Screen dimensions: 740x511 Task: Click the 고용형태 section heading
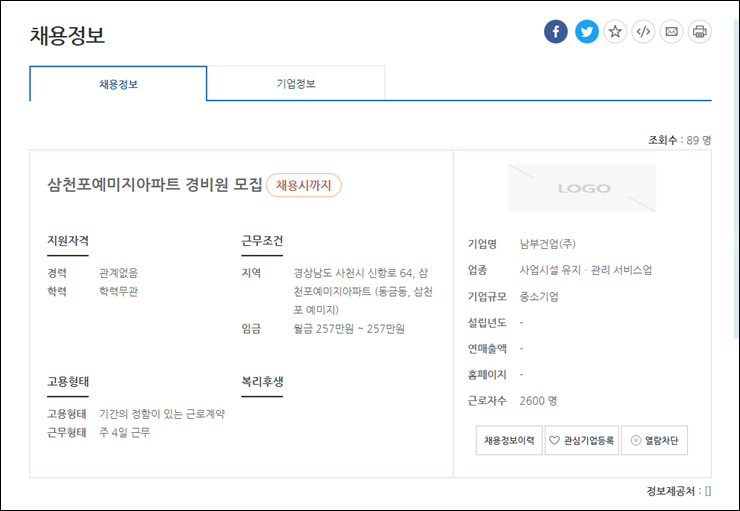67,381
